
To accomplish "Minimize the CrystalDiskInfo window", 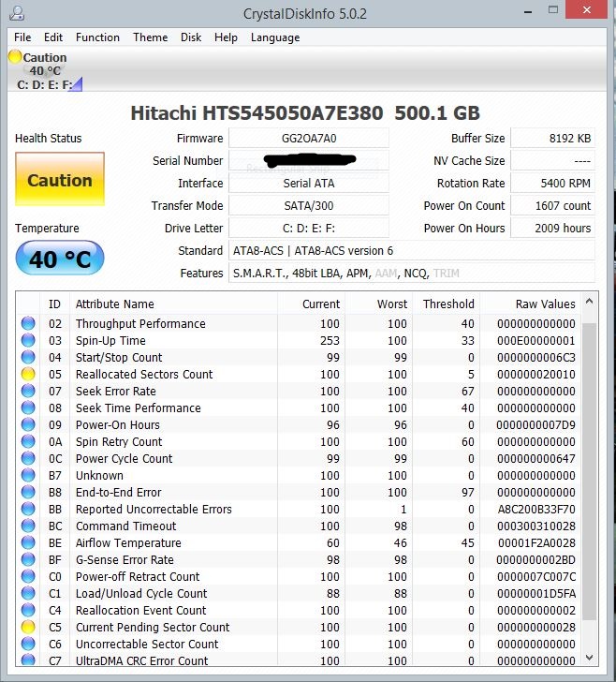I will pos(528,12).
